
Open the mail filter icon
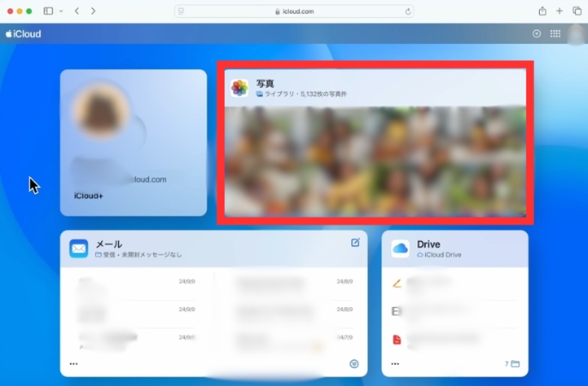tap(354, 364)
